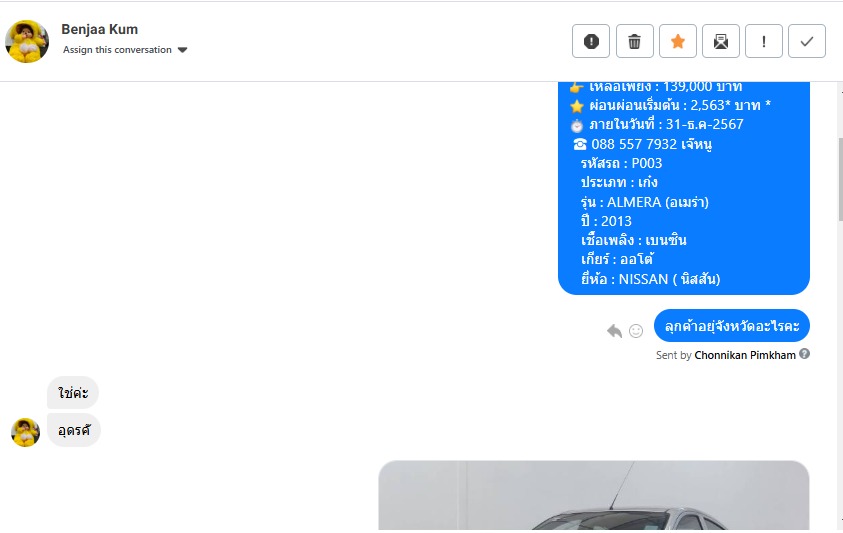Add emoji reaction with smiley icon
Image resolution: width=843 pixels, height=533 pixels.
click(636, 331)
